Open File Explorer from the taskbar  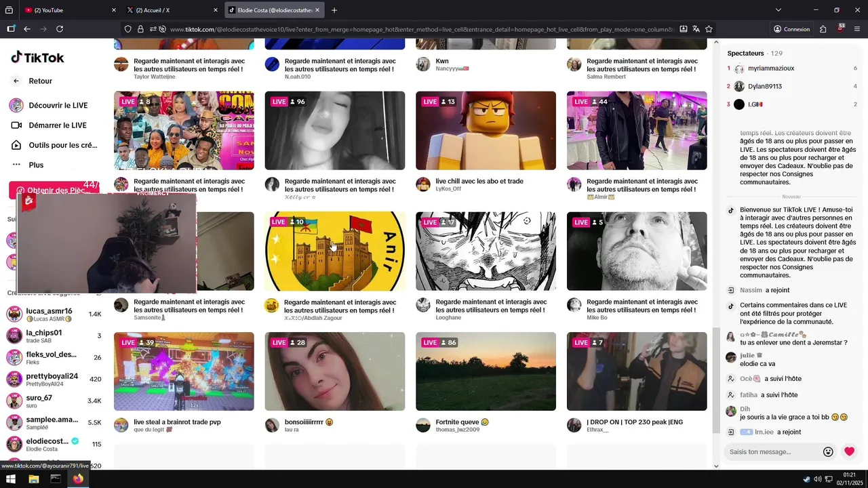coord(33,479)
